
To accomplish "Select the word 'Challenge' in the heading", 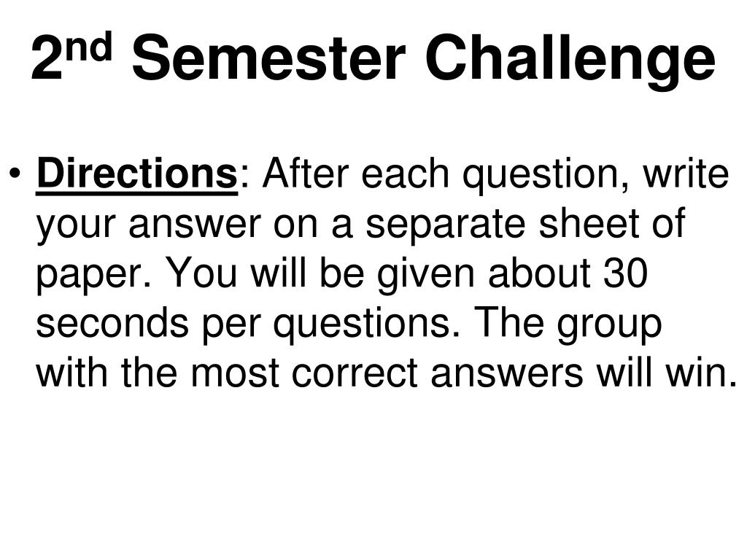I will coord(570,61).
